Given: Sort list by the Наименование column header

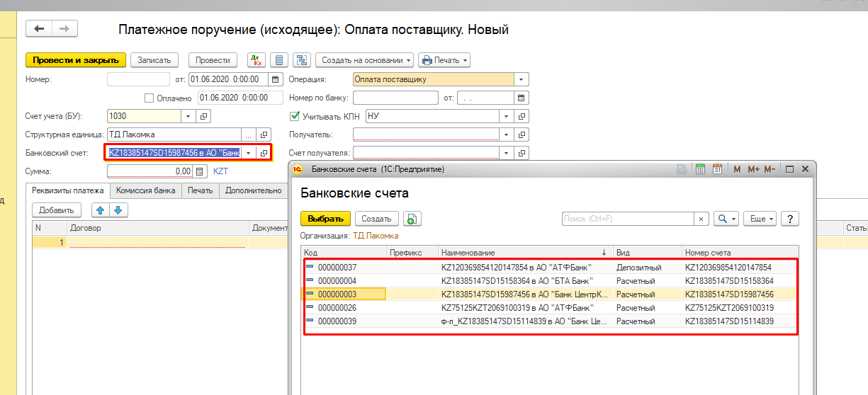Looking at the screenshot, I should [x=524, y=252].
